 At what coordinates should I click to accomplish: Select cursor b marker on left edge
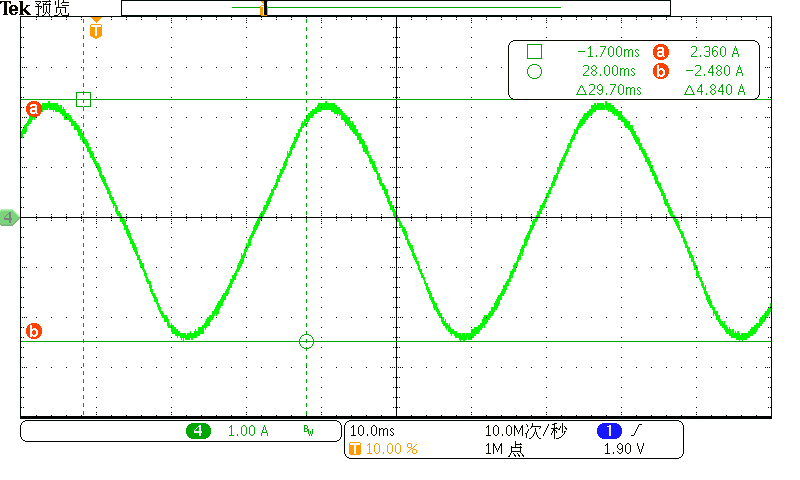click(x=33, y=331)
